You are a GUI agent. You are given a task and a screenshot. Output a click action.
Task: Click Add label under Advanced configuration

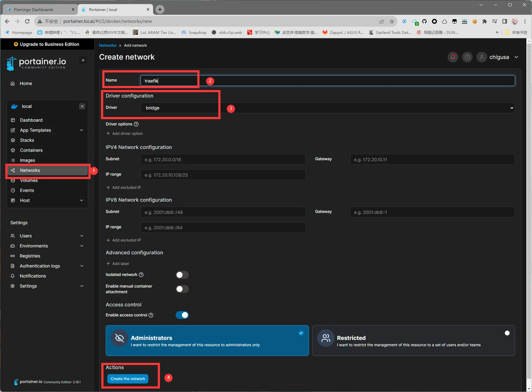117,264
